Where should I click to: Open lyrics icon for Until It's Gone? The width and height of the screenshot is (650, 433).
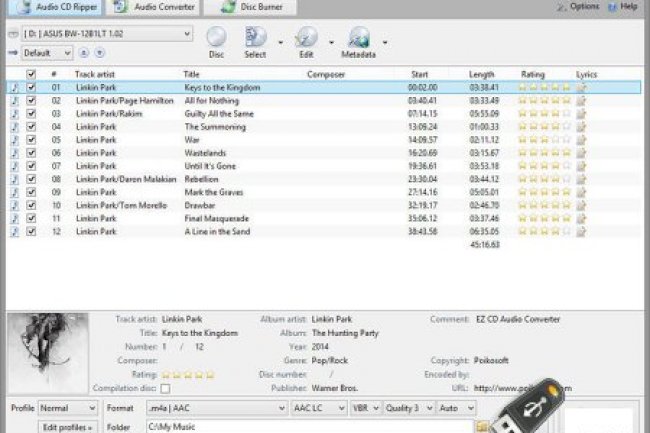coord(582,166)
